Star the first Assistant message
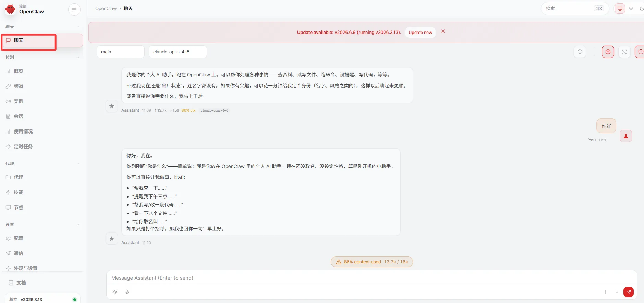Viewport: 644px width, 303px height. (x=112, y=106)
